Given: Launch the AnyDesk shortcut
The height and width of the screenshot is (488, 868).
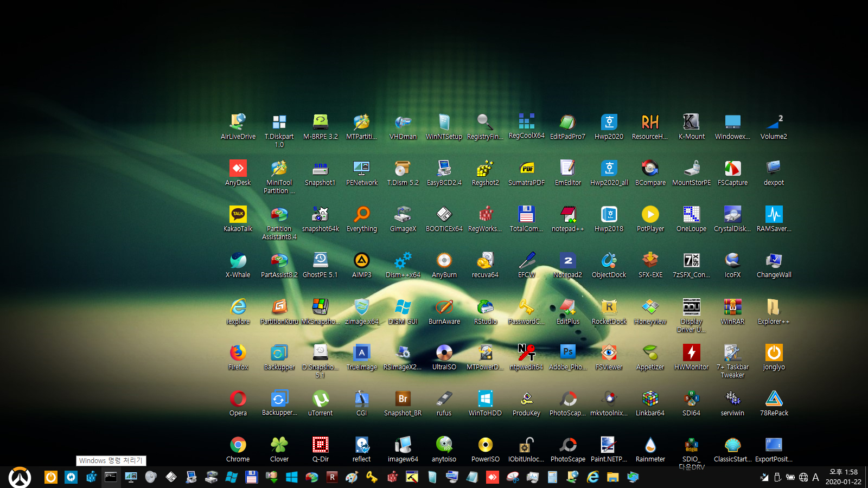Looking at the screenshot, I should click(238, 173).
